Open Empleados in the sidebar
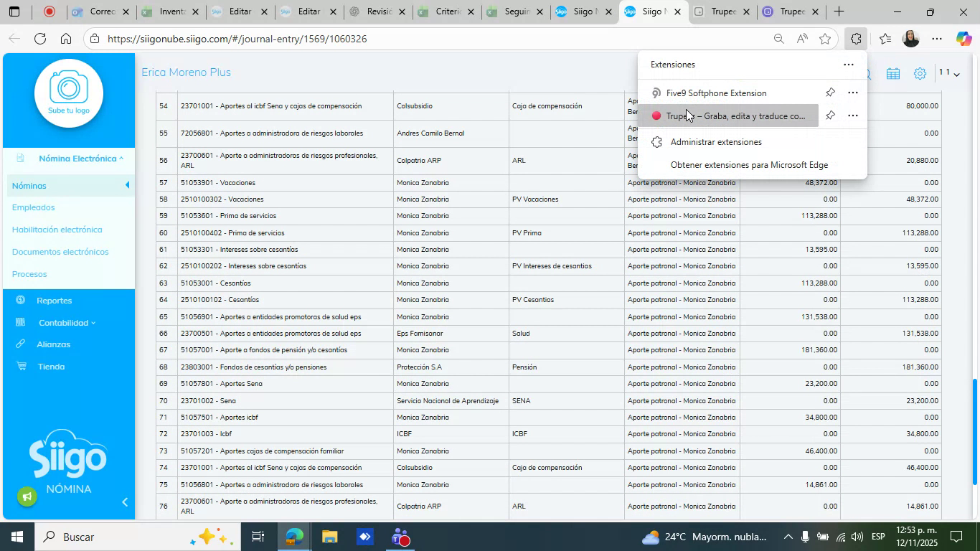 point(33,207)
